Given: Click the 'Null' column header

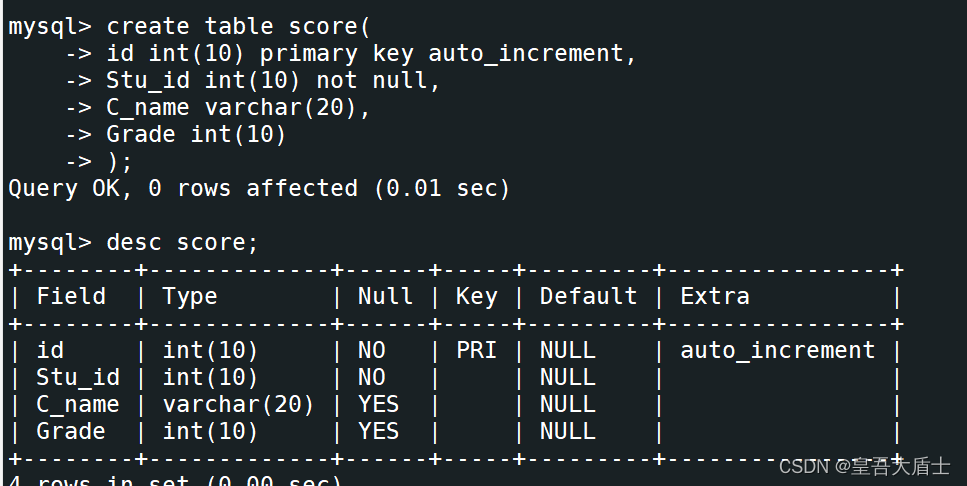Looking at the screenshot, I should tap(385, 296).
